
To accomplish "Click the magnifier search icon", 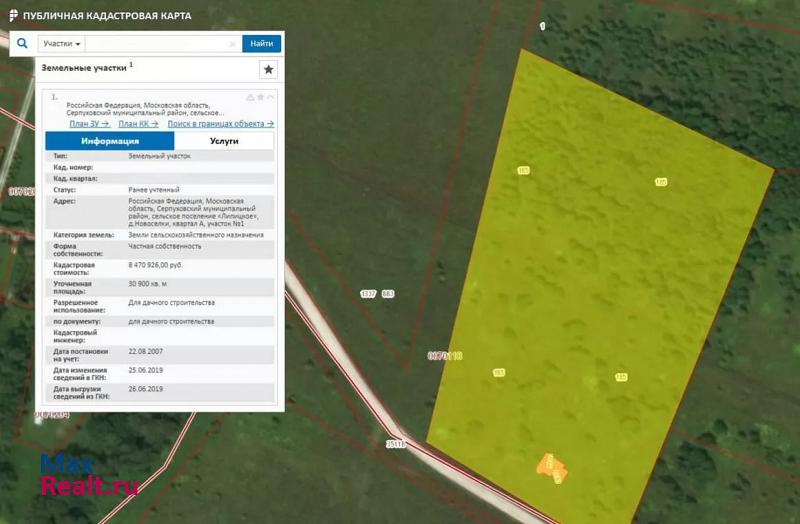I will coord(22,44).
